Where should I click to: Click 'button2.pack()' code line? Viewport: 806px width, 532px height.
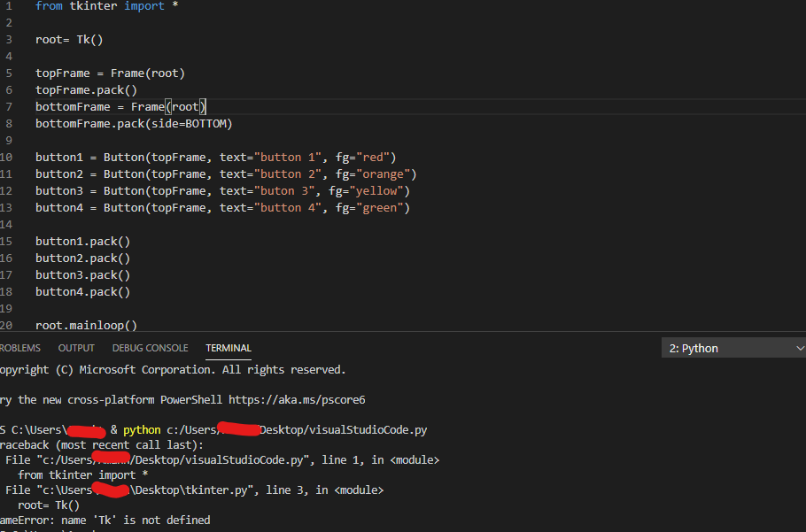coord(82,258)
